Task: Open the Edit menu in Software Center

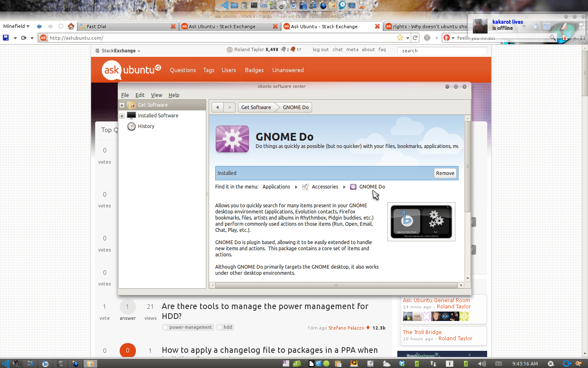Action: (x=140, y=95)
